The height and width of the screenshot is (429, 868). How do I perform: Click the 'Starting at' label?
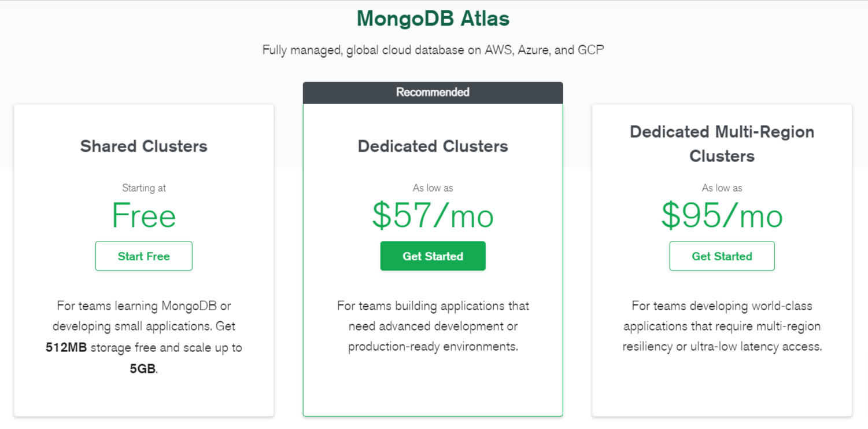click(144, 188)
